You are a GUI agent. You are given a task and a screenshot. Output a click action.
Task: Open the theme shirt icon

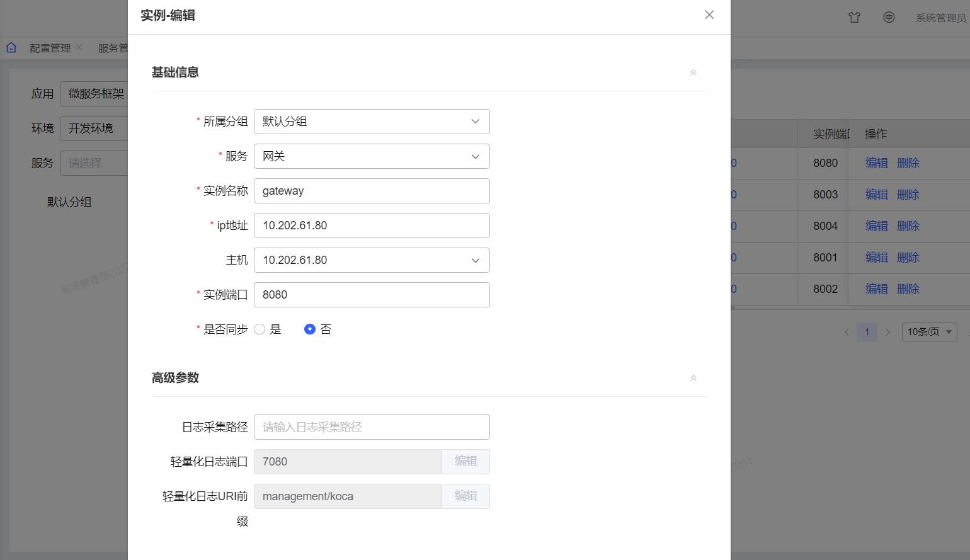pyautogui.click(x=854, y=18)
